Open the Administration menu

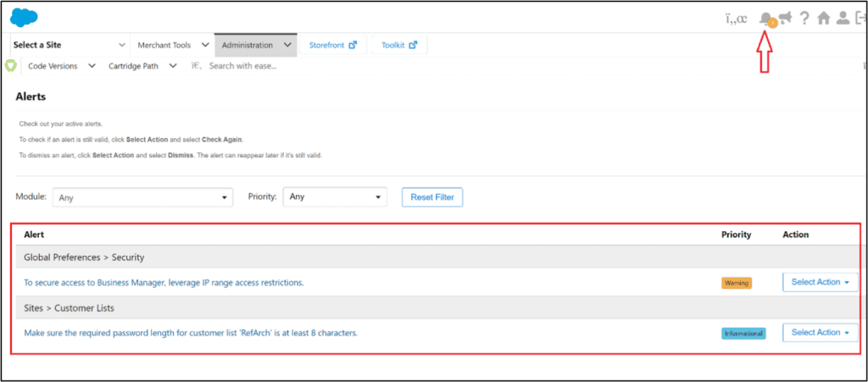point(256,45)
